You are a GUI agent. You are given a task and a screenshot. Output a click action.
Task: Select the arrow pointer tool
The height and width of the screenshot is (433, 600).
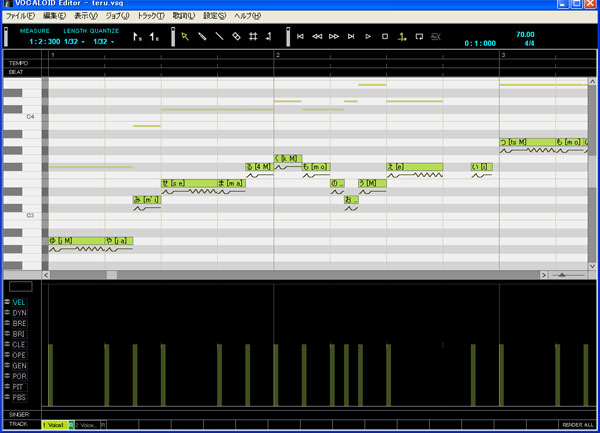(185, 36)
